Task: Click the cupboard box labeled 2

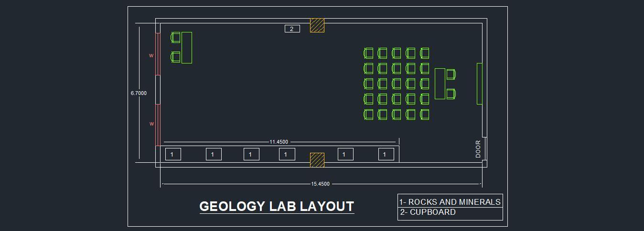Action: (x=292, y=29)
